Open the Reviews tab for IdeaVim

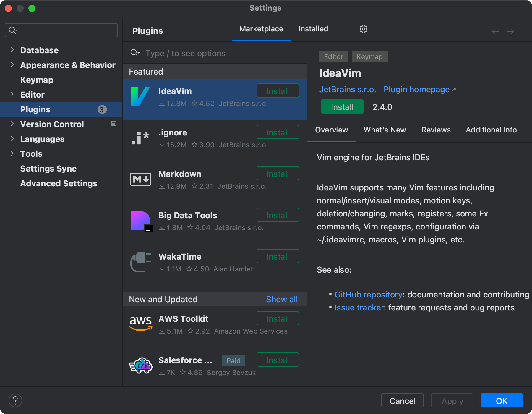click(436, 130)
